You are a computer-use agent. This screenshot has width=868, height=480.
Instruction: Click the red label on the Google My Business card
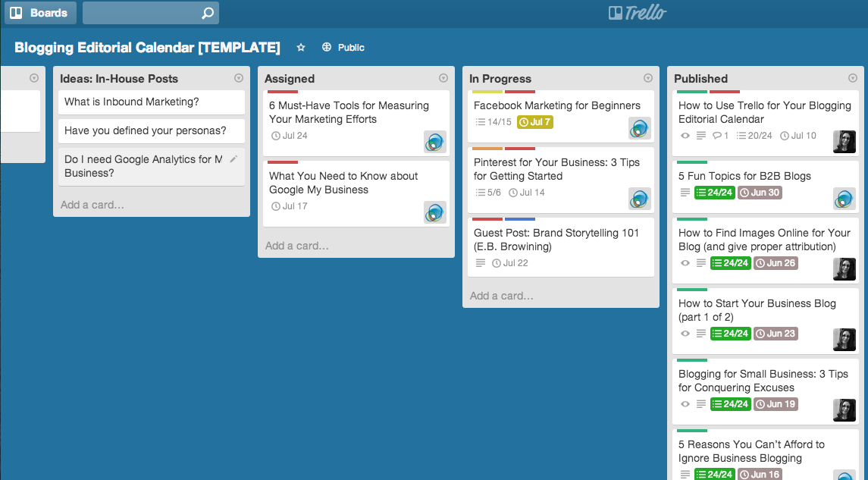(283, 162)
